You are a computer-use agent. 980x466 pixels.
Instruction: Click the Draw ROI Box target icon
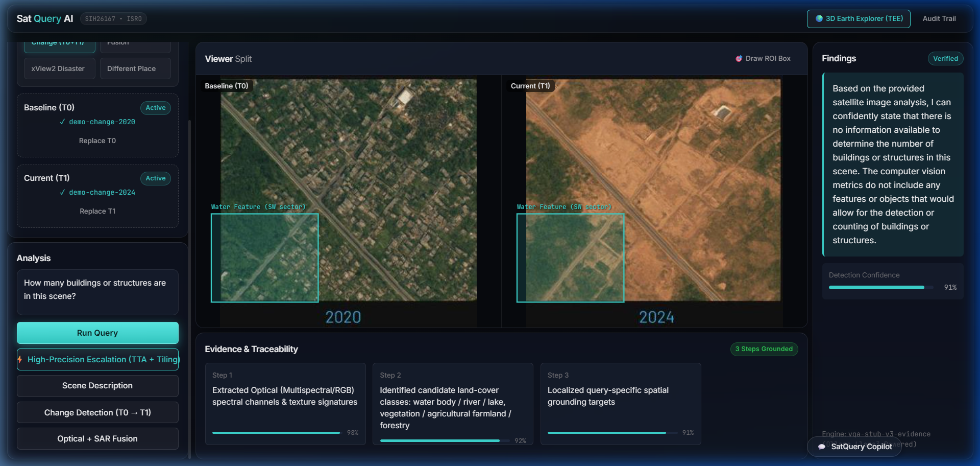point(739,59)
